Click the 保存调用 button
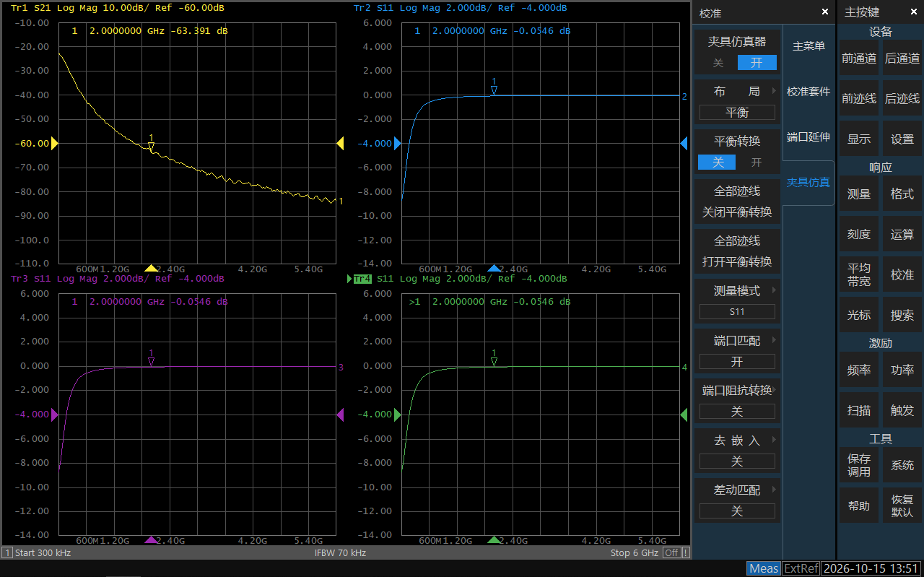 859,465
